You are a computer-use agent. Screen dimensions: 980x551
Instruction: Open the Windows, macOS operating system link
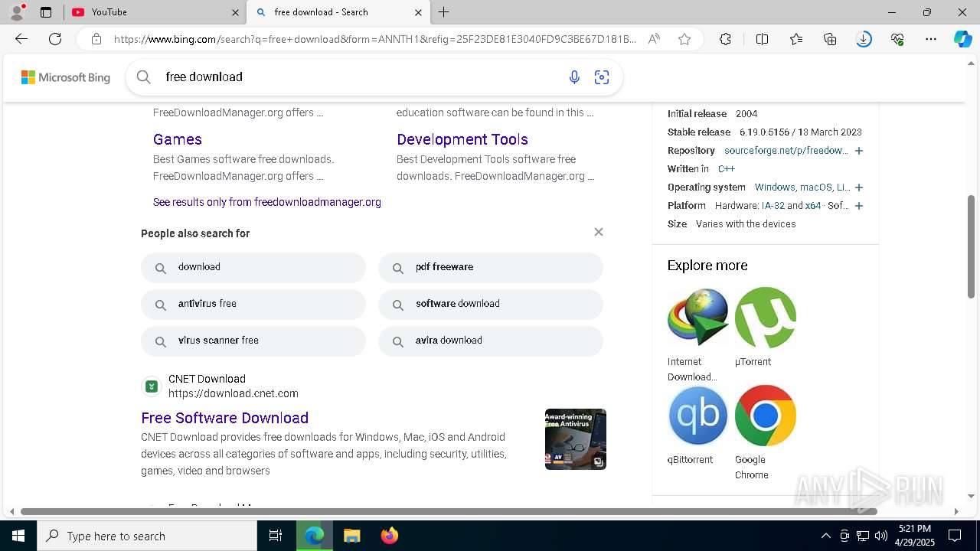click(802, 187)
